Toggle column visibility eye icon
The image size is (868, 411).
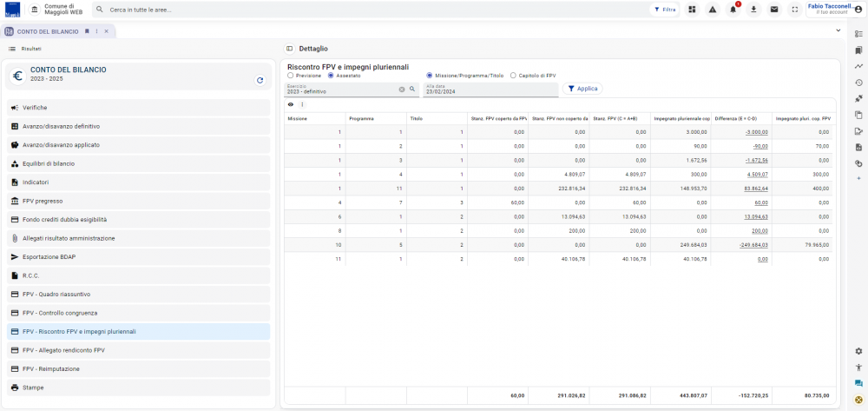(291, 104)
